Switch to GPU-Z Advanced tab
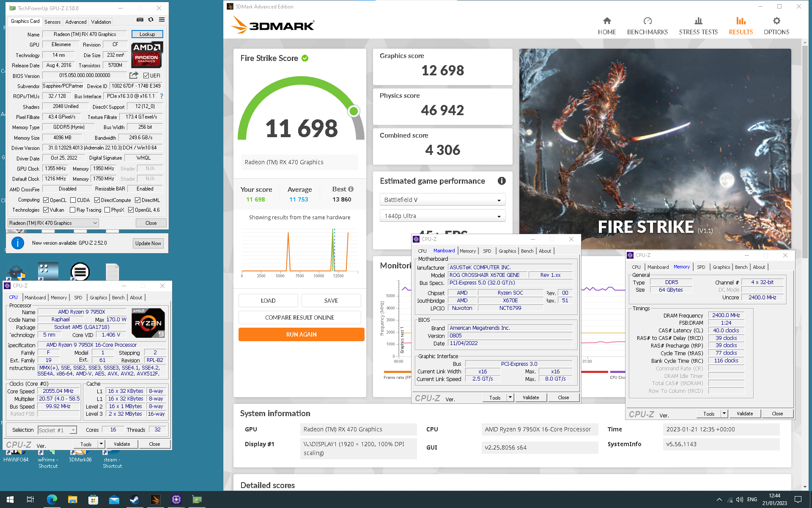Image resolution: width=812 pixels, height=508 pixels. point(76,22)
